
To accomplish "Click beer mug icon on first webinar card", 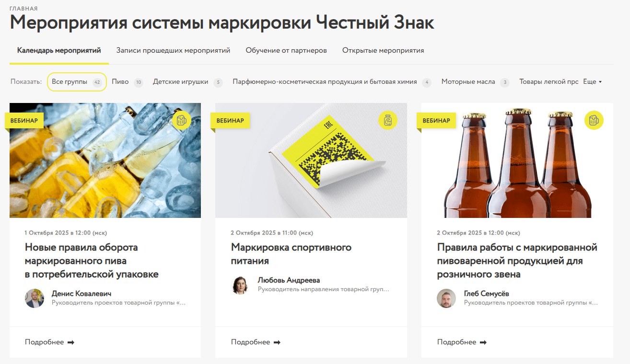I will pyautogui.click(x=182, y=120).
